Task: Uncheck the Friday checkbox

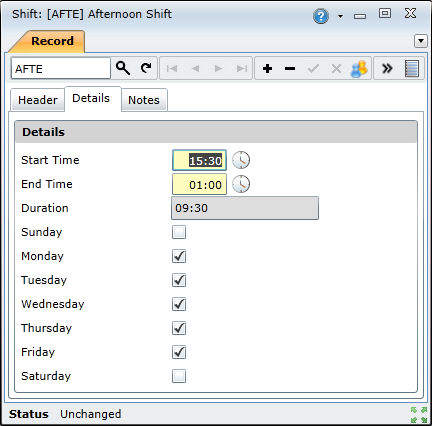Action: pos(179,352)
